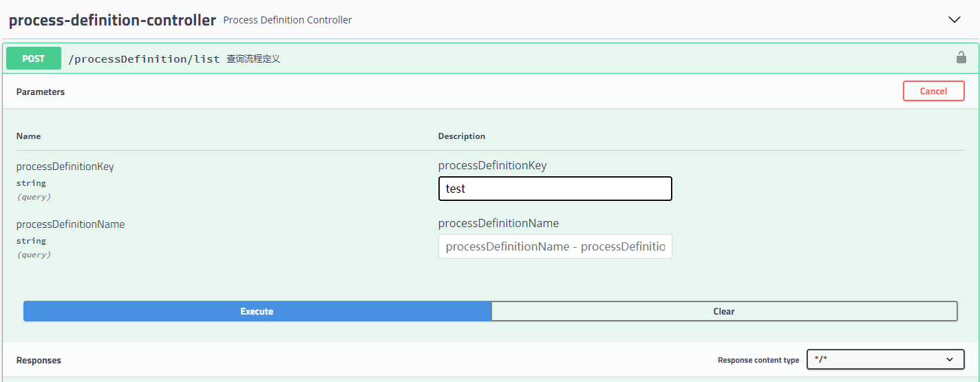980x382 pixels.
Task: Click the Name column header
Action: (28, 136)
